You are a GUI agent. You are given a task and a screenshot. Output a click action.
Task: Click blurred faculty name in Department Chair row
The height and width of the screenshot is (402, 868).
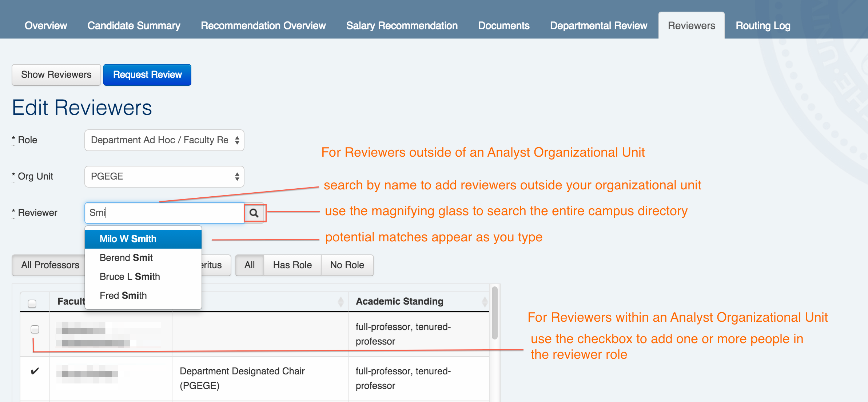pos(87,374)
